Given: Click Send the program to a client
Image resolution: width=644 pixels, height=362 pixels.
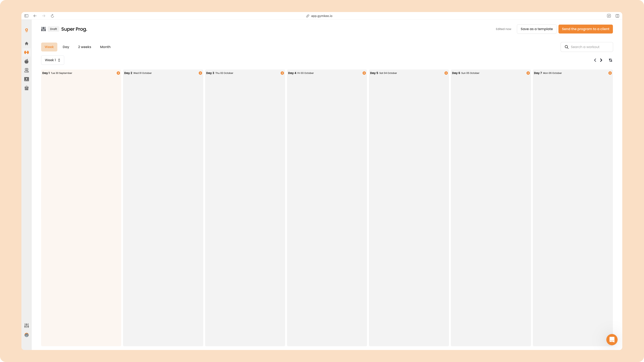Looking at the screenshot, I should 585,29.
